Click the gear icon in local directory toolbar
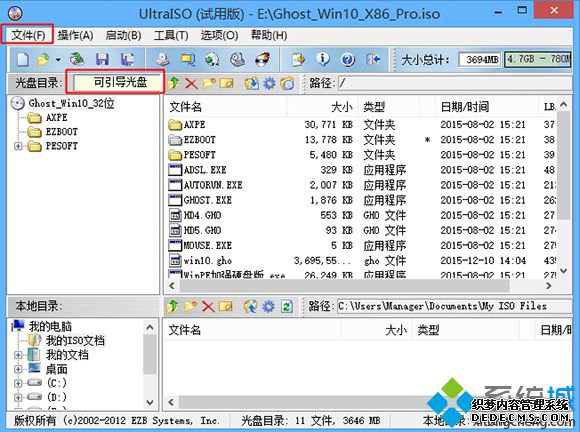Image resolution: width=580 pixels, height=432 pixels. coord(268,306)
